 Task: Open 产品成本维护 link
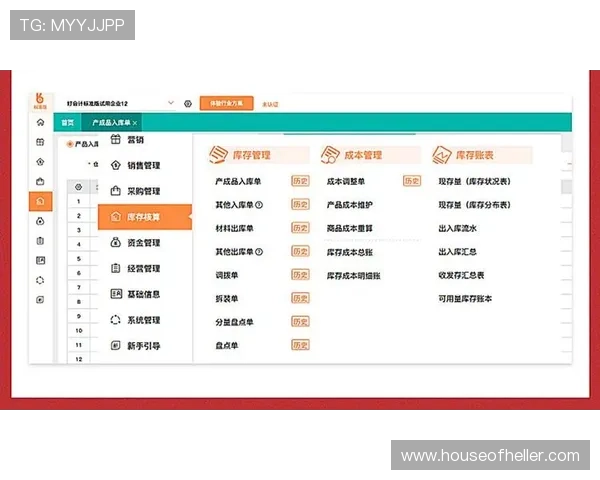pos(349,205)
